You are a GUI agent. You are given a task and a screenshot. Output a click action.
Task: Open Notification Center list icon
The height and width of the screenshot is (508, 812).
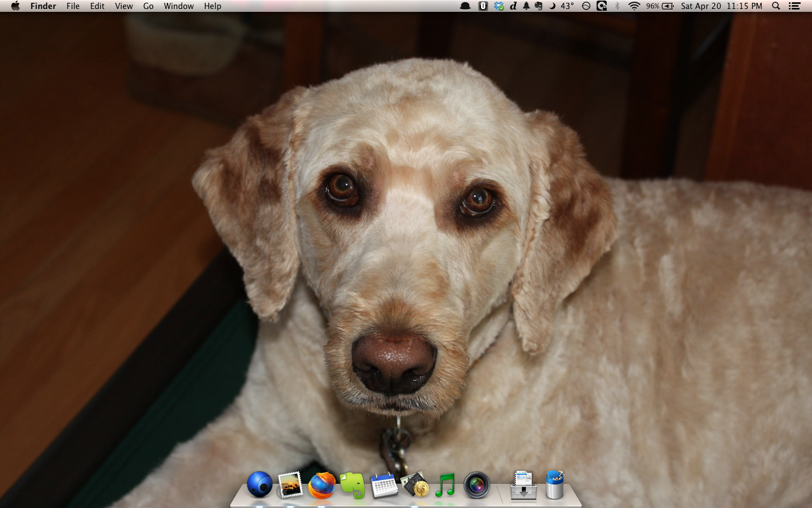(x=795, y=6)
